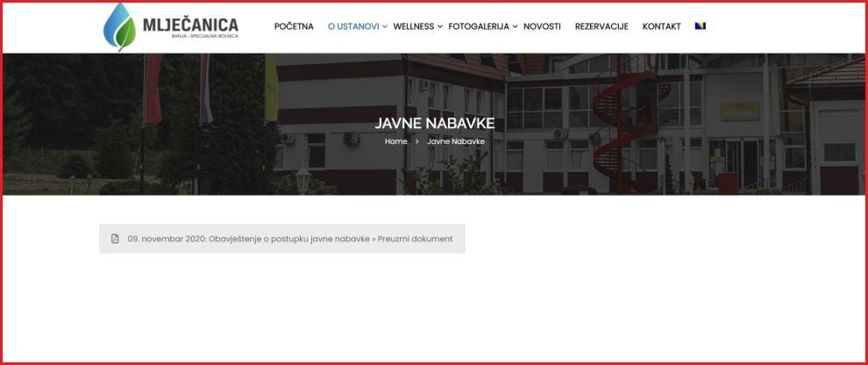This screenshot has width=868, height=365.
Task: Navigate to the NOVOSTI page
Action: pyautogui.click(x=542, y=26)
